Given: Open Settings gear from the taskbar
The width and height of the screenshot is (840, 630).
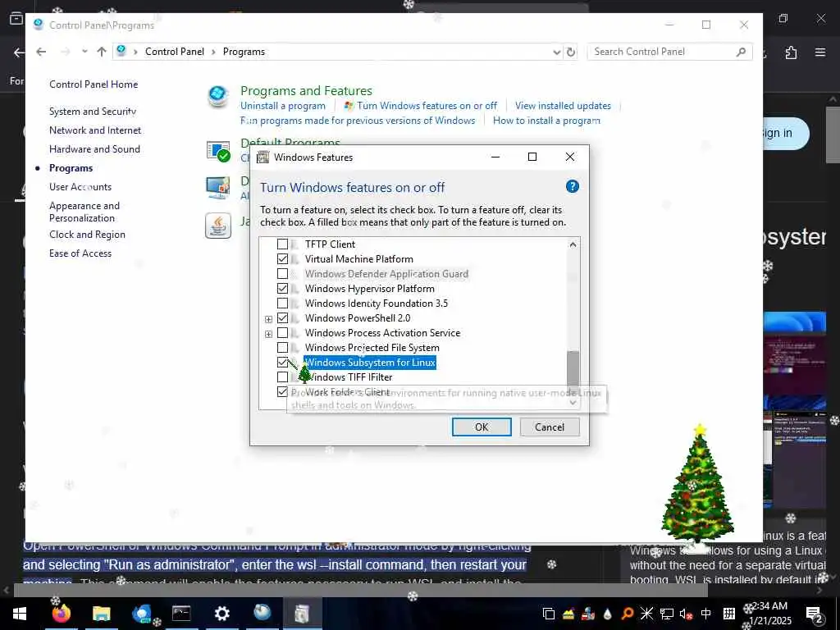Looking at the screenshot, I should coord(221,614).
